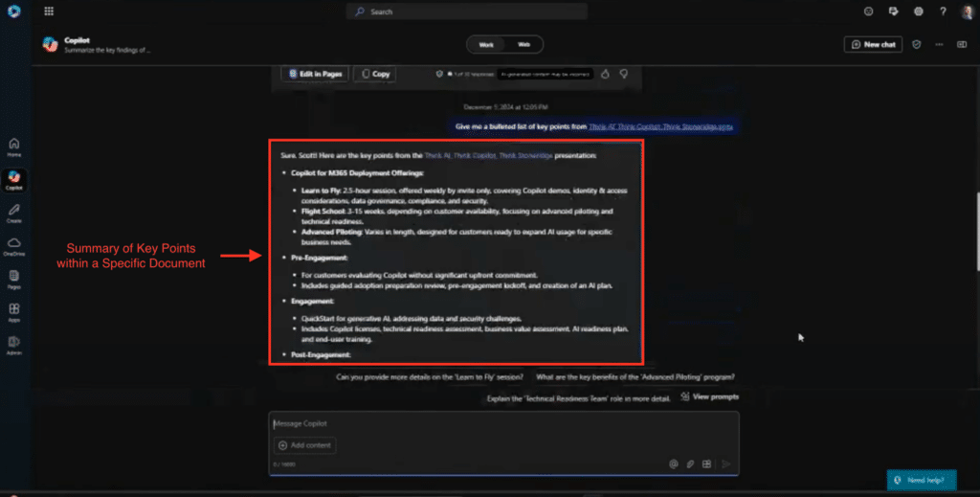
Task: Click the Apps icon in sidebar
Action: pos(14,312)
